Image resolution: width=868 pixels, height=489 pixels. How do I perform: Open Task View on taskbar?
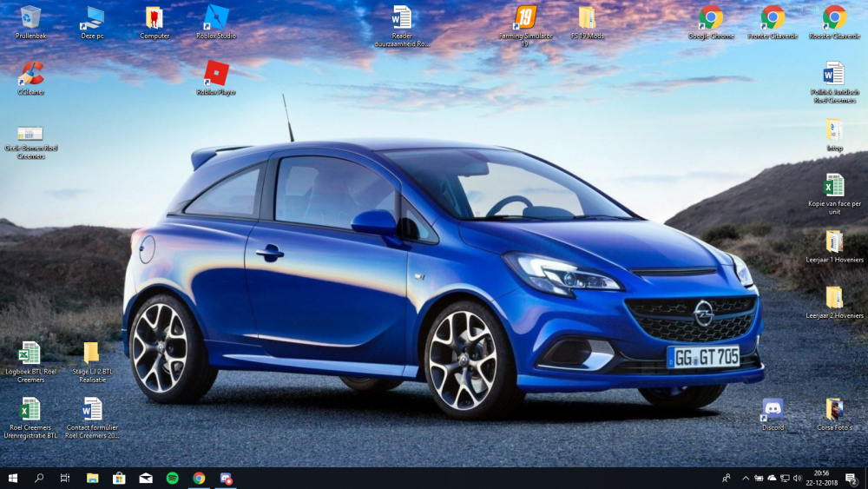click(x=65, y=478)
